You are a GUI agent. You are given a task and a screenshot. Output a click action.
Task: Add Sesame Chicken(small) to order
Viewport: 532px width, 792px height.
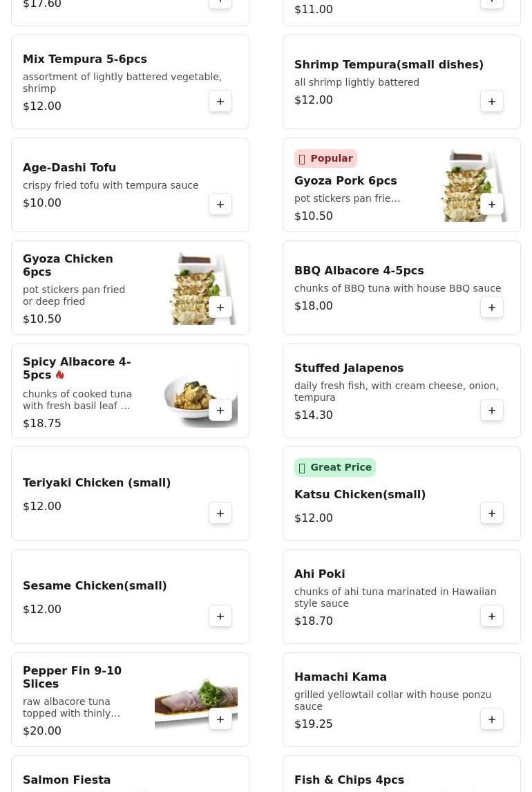220,616
